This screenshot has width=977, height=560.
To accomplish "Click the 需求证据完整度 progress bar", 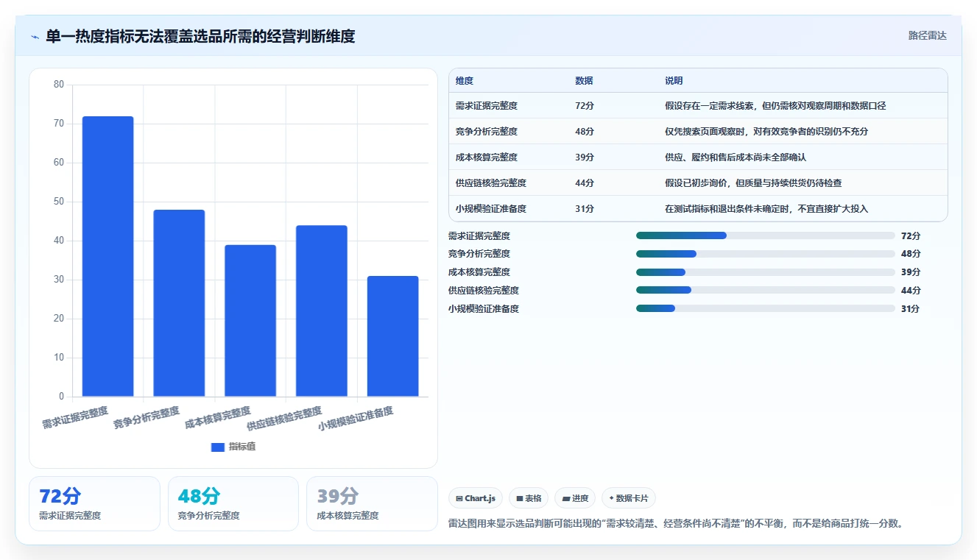I will [x=766, y=235].
